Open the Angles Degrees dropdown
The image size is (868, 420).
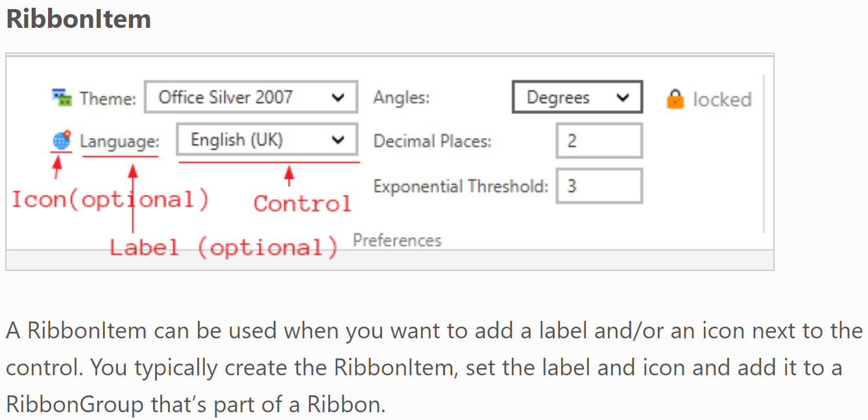(x=577, y=97)
